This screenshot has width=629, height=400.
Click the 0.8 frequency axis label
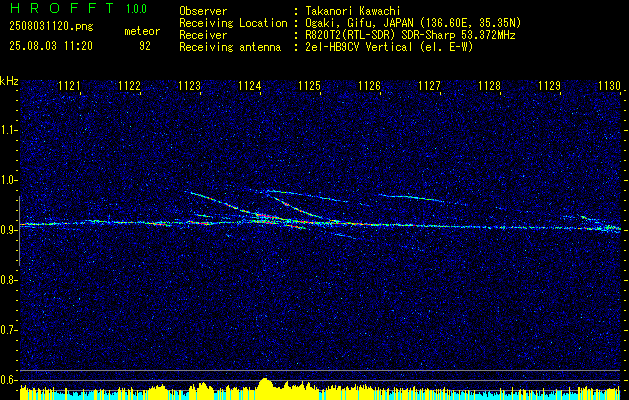tap(8, 280)
